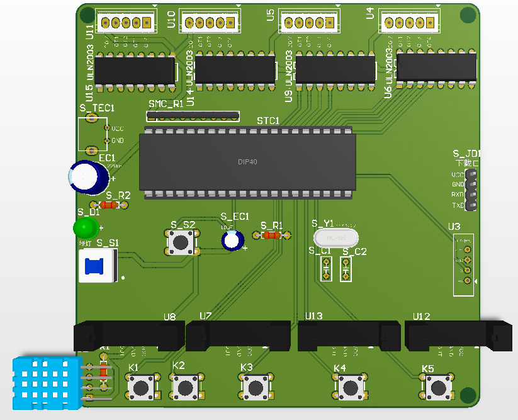
Task: Select the blue DHT11 humidity sensor
Action: (x=47, y=383)
